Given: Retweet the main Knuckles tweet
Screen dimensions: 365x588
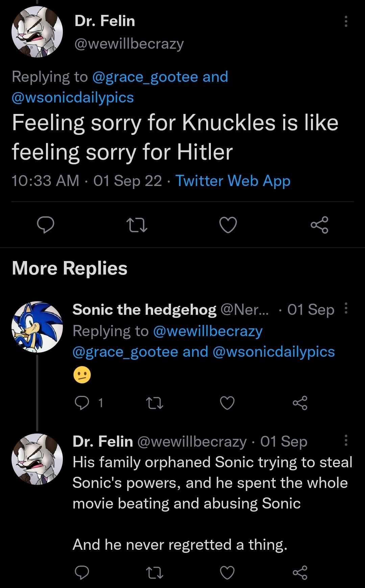Looking at the screenshot, I should point(137,225).
